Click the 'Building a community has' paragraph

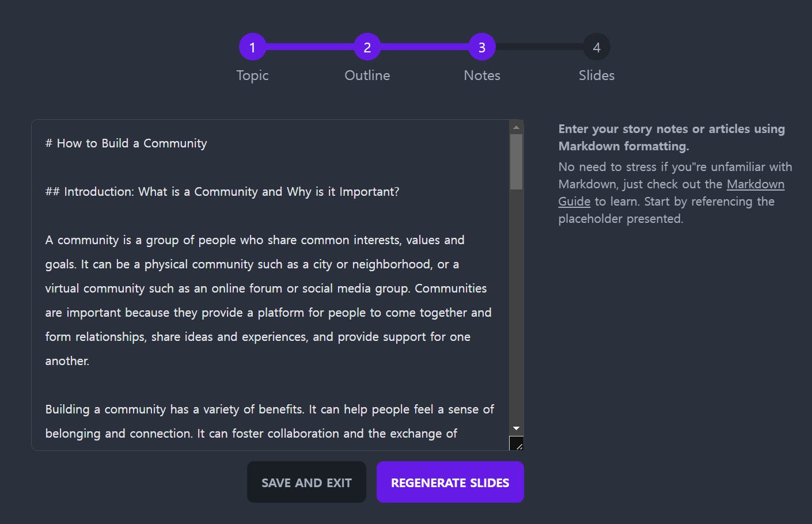pyautogui.click(x=270, y=422)
